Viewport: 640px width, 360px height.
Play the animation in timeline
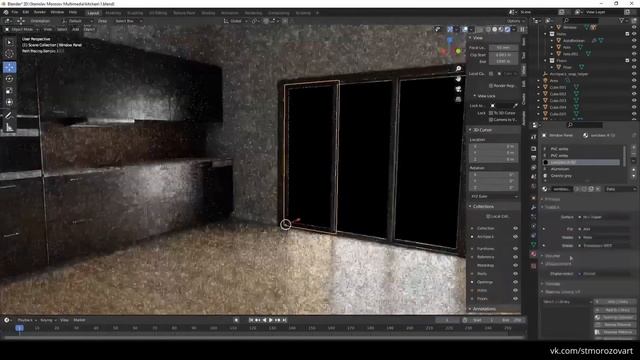click(271, 320)
